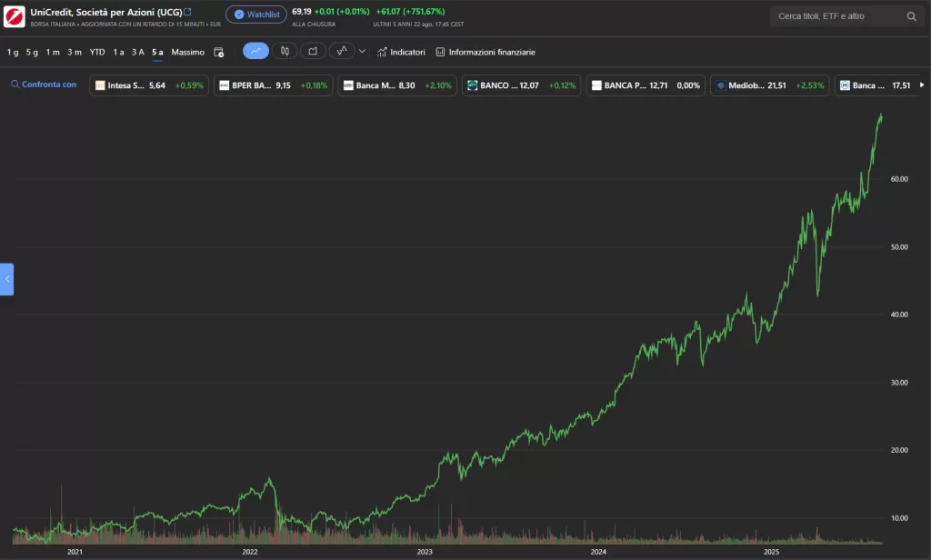Focus the Cerca titoli search field
The width and height of the screenshot is (931, 560).
[x=835, y=16]
